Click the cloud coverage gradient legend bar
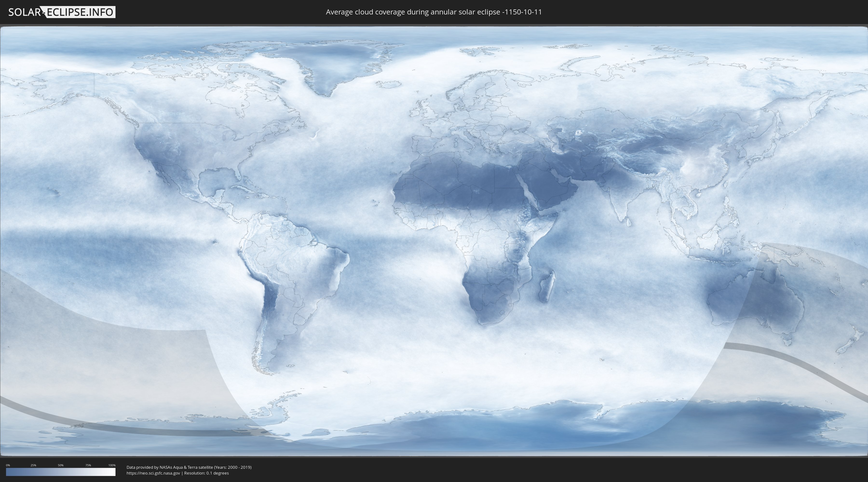The width and height of the screenshot is (868, 482). (x=61, y=472)
